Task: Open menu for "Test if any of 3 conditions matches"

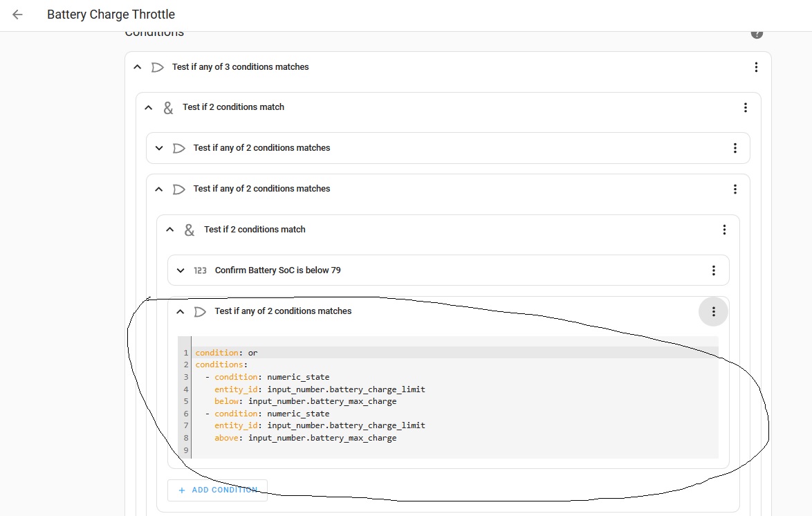Action: tap(756, 67)
